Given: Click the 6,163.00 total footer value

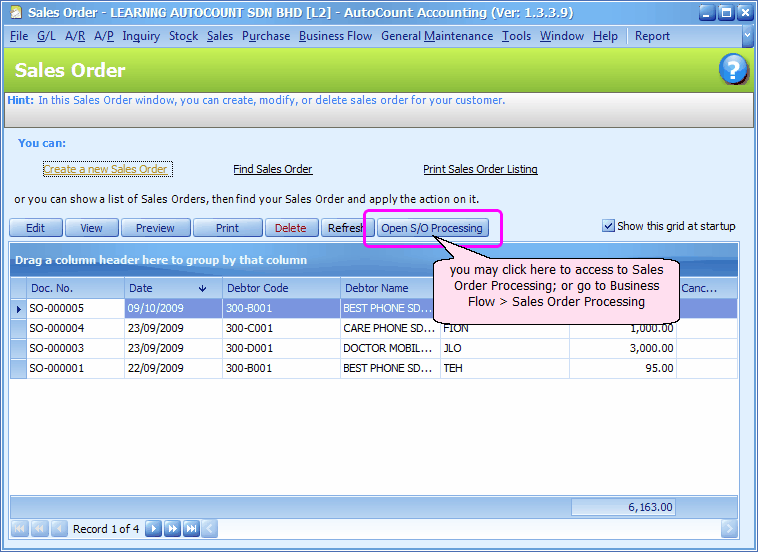Looking at the screenshot, I should coord(623,507).
